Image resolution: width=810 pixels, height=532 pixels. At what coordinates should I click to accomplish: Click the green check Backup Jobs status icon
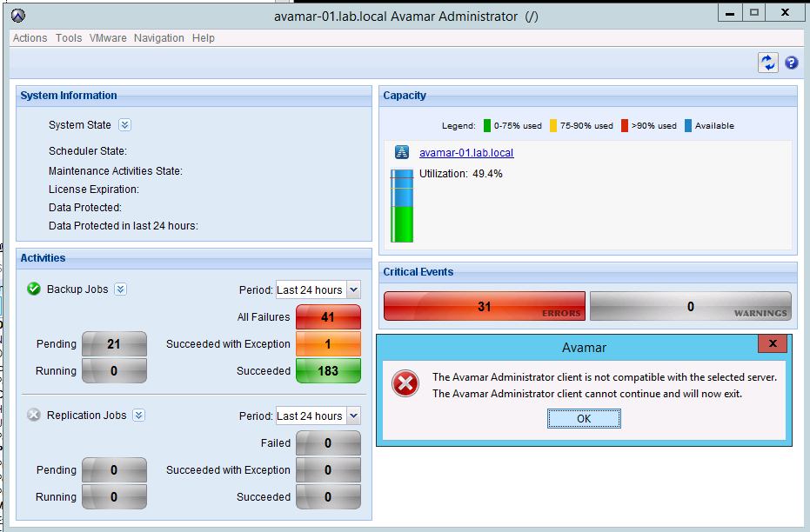(34, 289)
